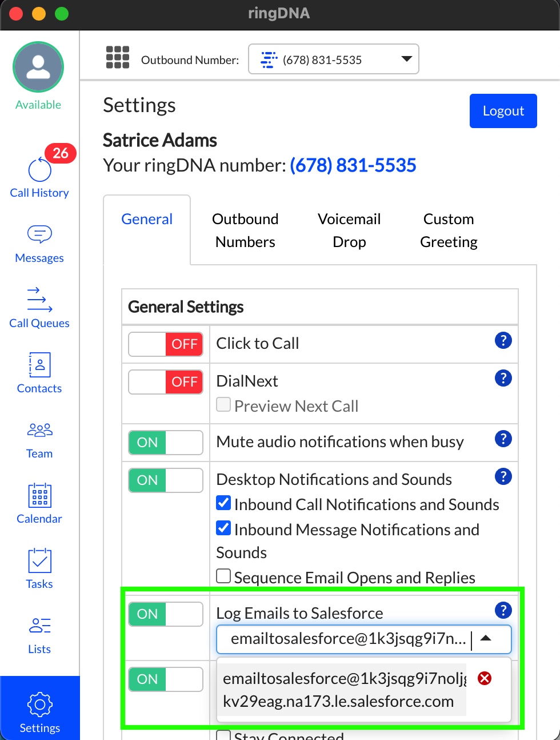Screen dimensions: 560x740
Task: Click the 26 notification badge on Call History
Action: pos(61,153)
